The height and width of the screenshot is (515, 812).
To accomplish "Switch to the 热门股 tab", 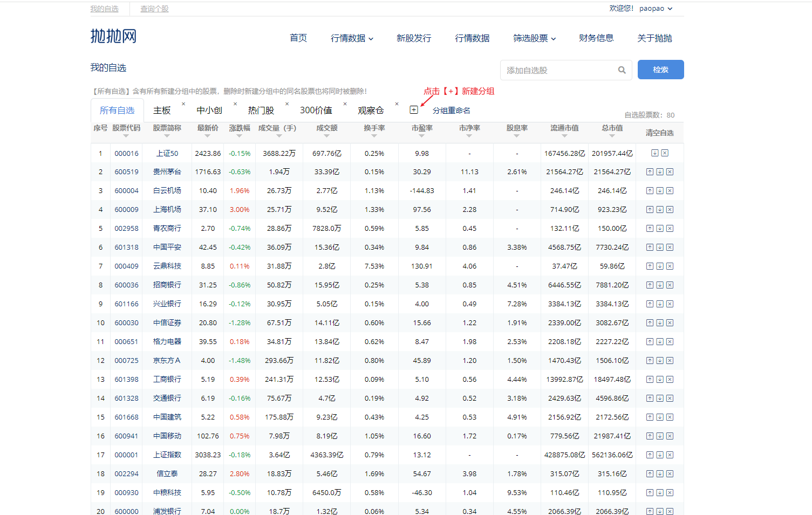I will click(261, 110).
